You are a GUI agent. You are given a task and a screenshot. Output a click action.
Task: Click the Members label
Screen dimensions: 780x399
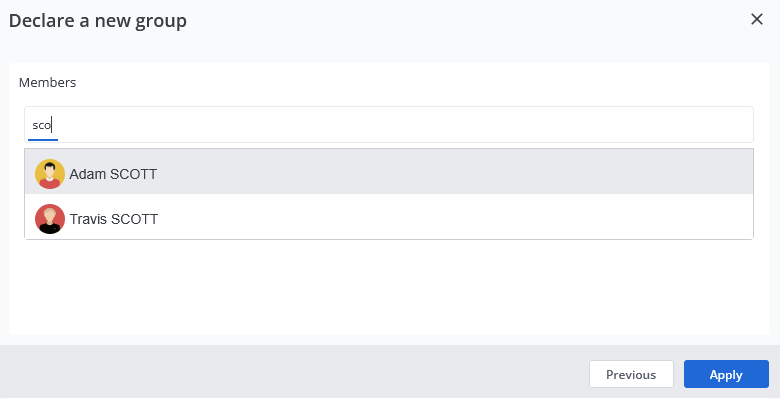click(47, 83)
